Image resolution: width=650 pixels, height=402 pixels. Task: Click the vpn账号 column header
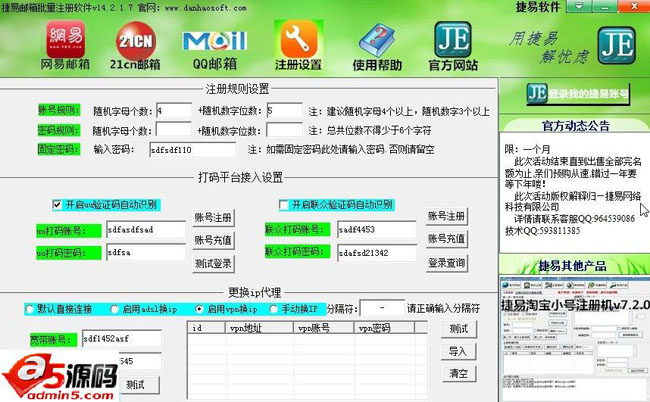tap(324, 328)
